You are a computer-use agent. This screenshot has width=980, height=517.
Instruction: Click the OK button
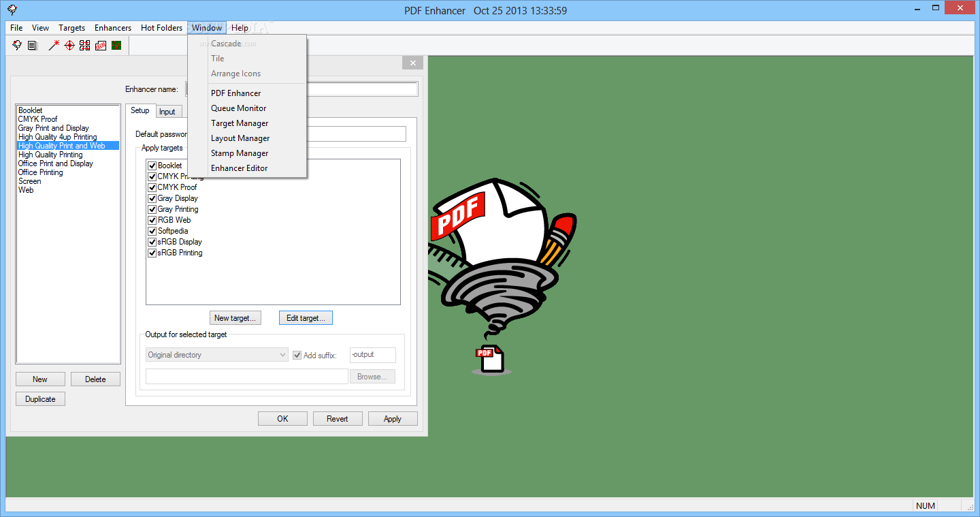(282, 419)
